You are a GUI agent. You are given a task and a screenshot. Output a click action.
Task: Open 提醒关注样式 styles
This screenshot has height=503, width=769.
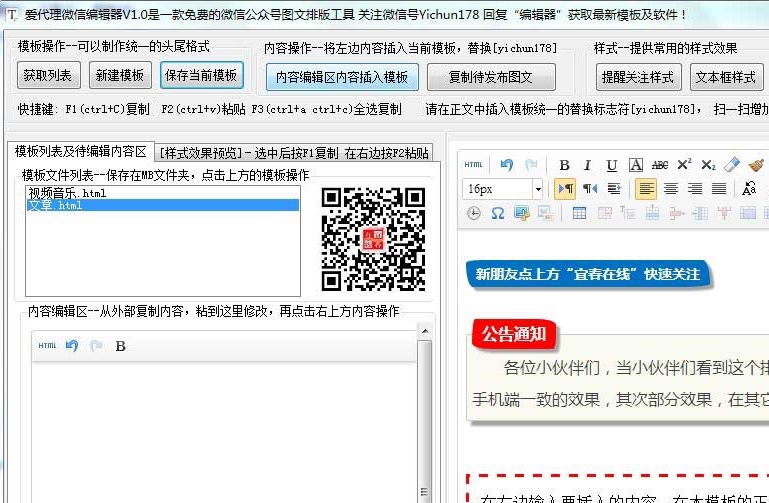point(639,77)
